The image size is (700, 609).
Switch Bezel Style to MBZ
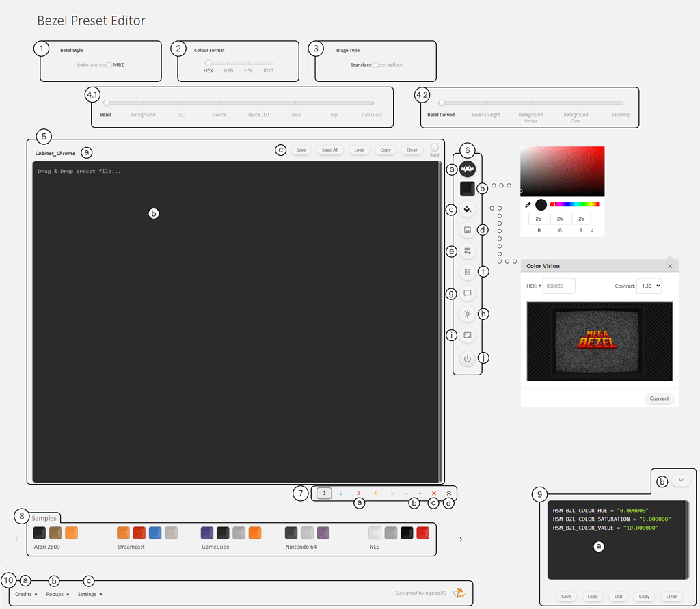pos(107,65)
